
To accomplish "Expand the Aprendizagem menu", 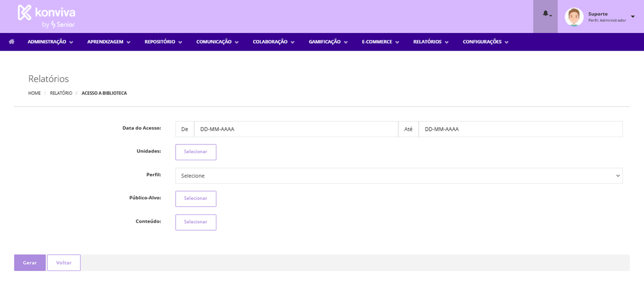I will click(109, 42).
